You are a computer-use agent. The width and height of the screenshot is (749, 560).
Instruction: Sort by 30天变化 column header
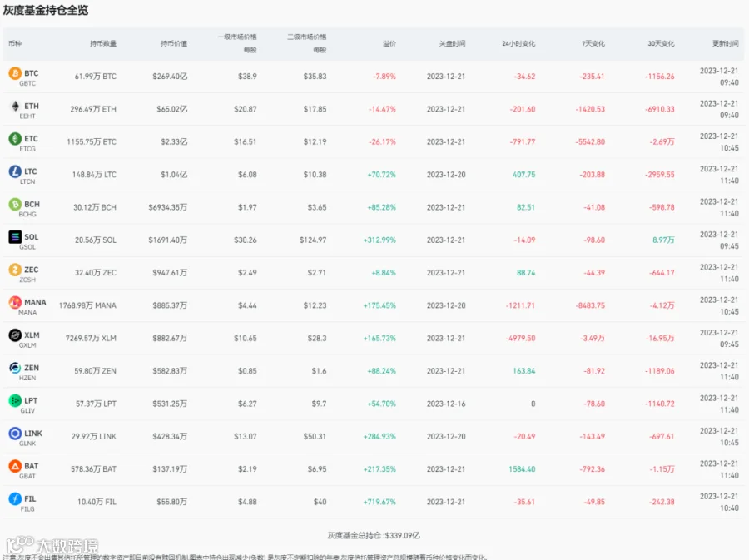661,43
